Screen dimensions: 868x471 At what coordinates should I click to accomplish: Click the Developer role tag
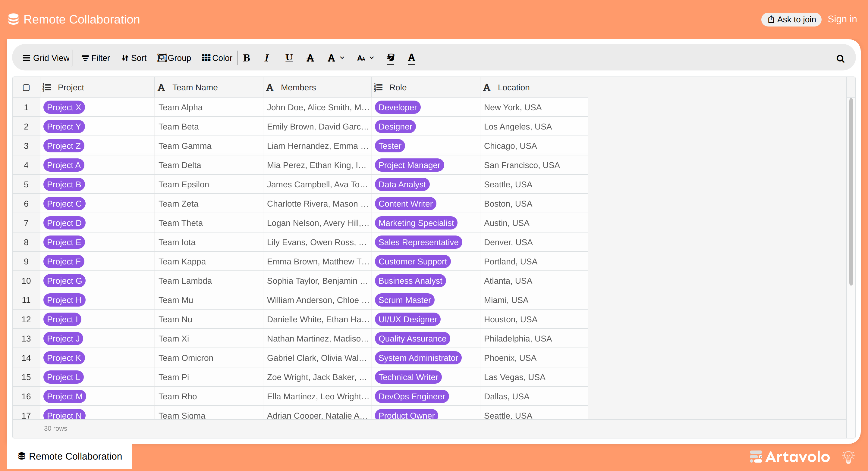tap(398, 108)
